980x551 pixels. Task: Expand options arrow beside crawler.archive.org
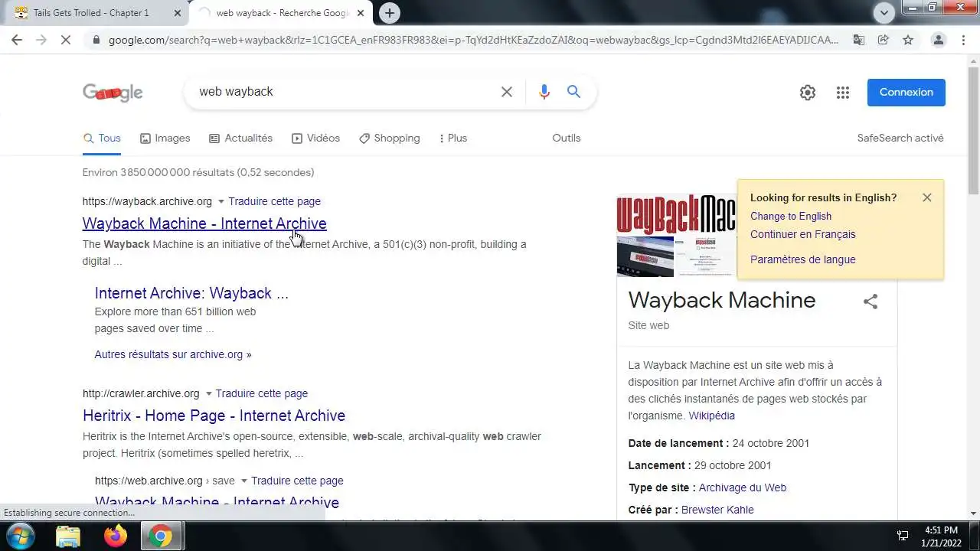point(208,394)
